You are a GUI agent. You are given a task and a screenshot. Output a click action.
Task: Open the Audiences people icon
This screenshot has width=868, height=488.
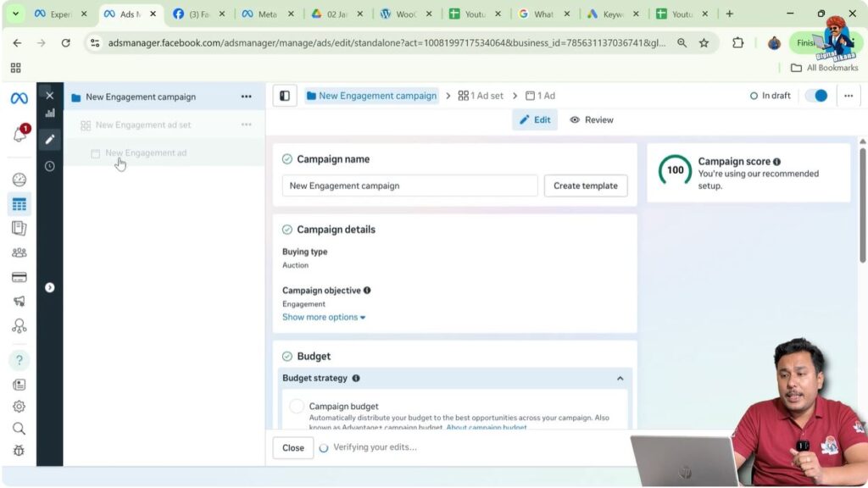(19, 252)
